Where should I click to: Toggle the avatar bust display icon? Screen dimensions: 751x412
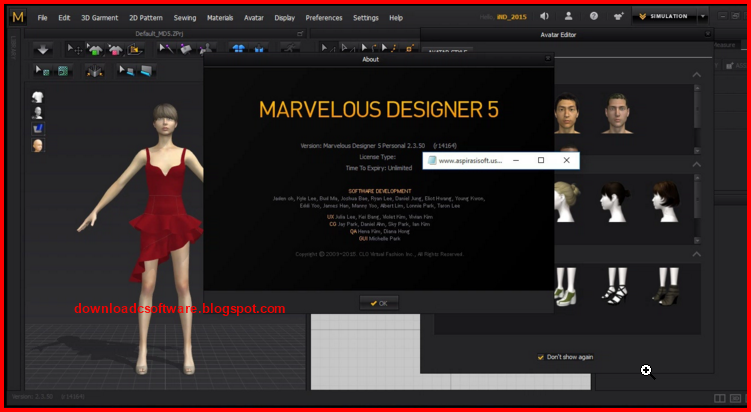click(38, 113)
